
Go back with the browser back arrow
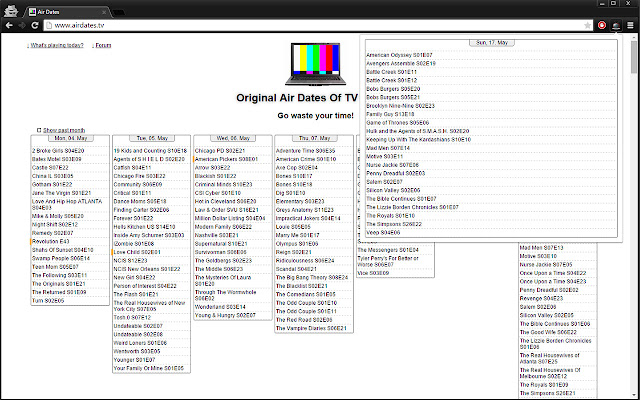(x=9, y=25)
